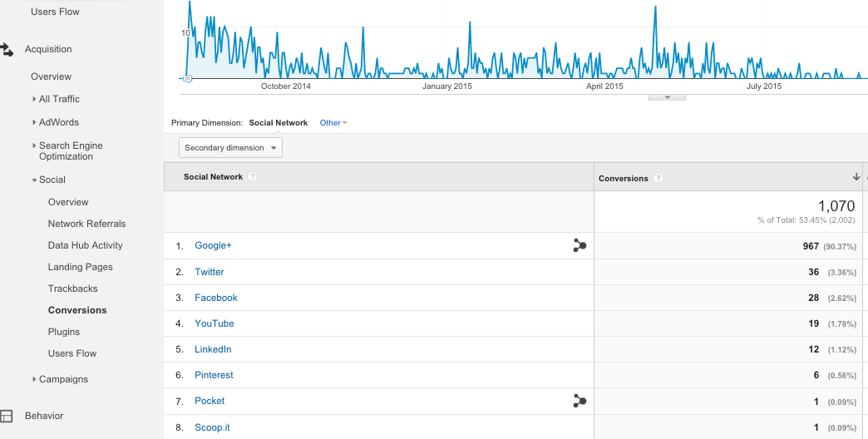
Task: Open Social Users Flow report
Action: click(72, 353)
